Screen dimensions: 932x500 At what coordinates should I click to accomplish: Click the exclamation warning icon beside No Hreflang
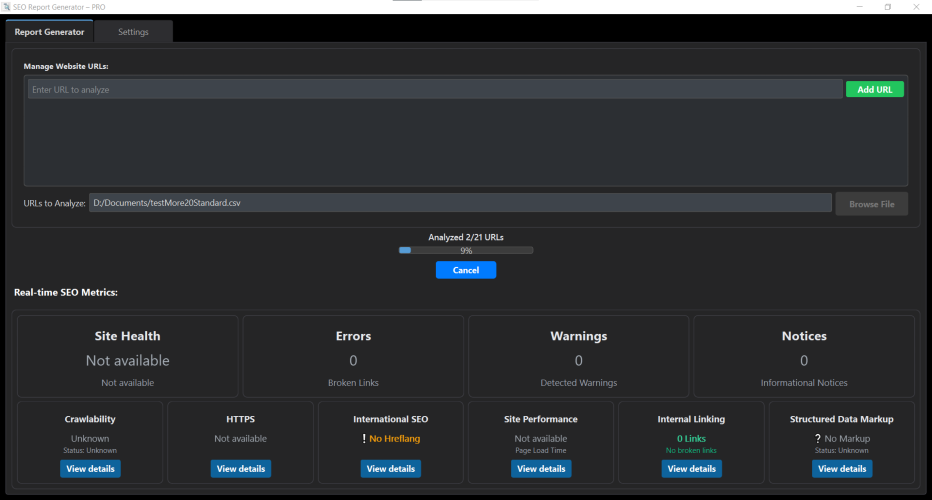[x=364, y=438]
